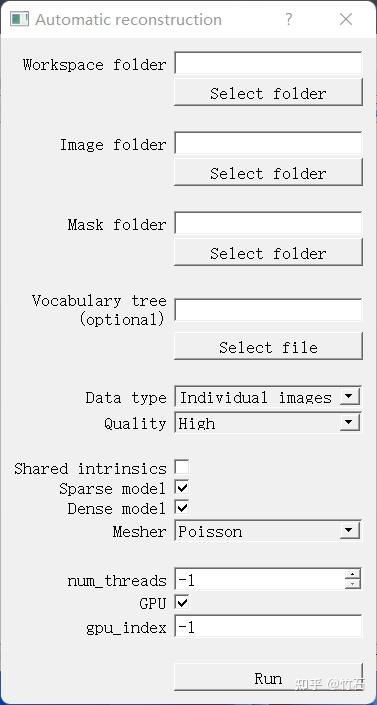377x705 pixels.
Task: Decrease num_threads with the down arrow
Action: click(353, 585)
